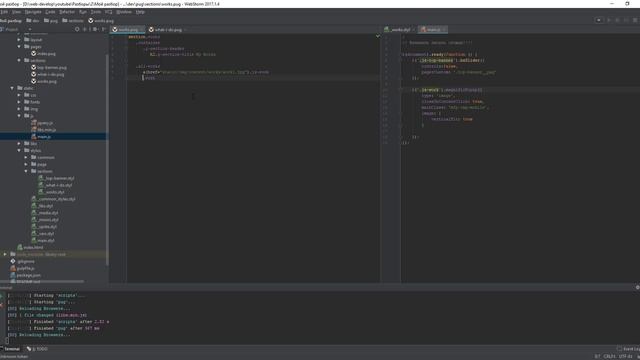This screenshot has width=640, height=360.
Task: Expand the node_modules library root
Action: tap(5, 254)
